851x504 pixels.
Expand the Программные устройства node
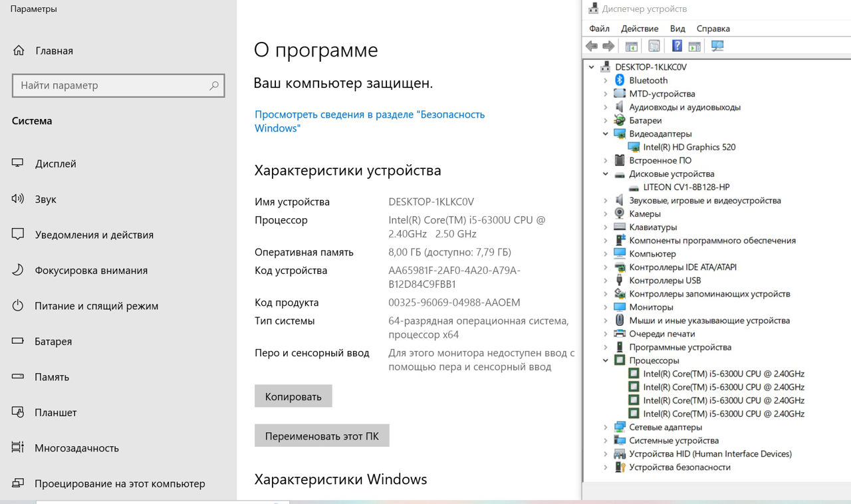click(x=606, y=347)
